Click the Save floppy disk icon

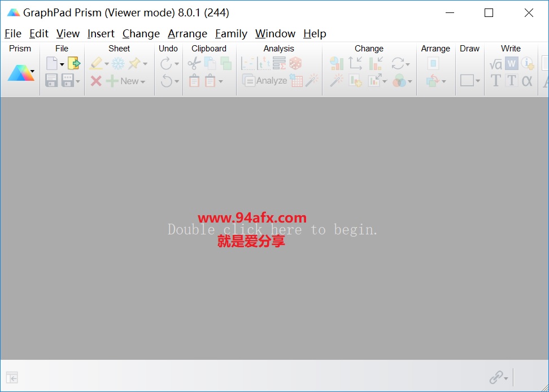coord(51,81)
